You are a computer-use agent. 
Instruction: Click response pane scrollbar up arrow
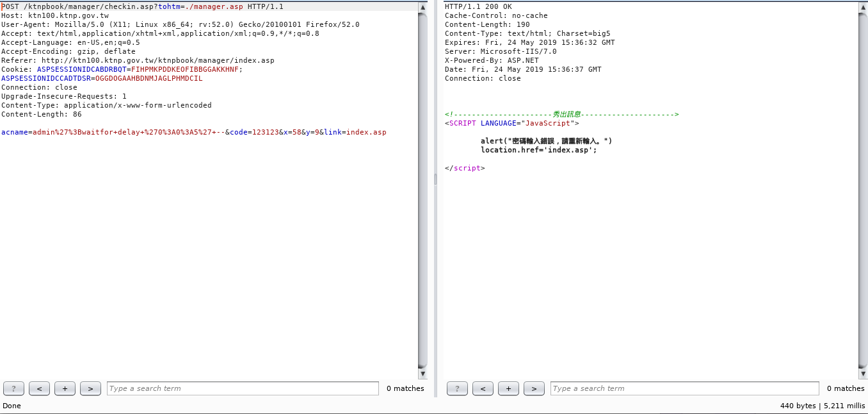tap(863, 7)
